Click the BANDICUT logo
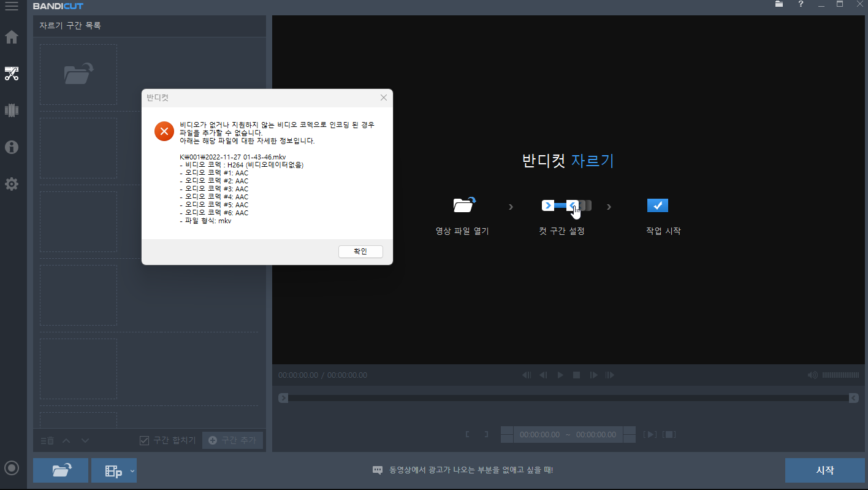868x490 pixels. (x=58, y=7)
